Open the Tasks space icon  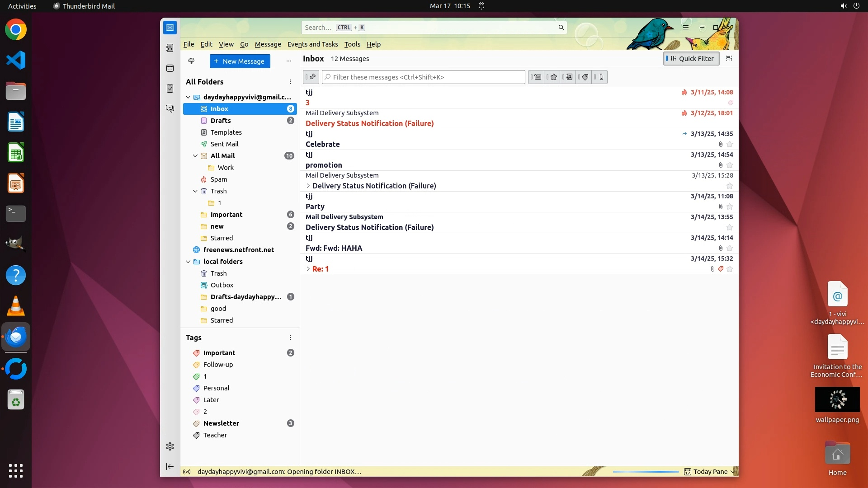click(x=170, y=89)
